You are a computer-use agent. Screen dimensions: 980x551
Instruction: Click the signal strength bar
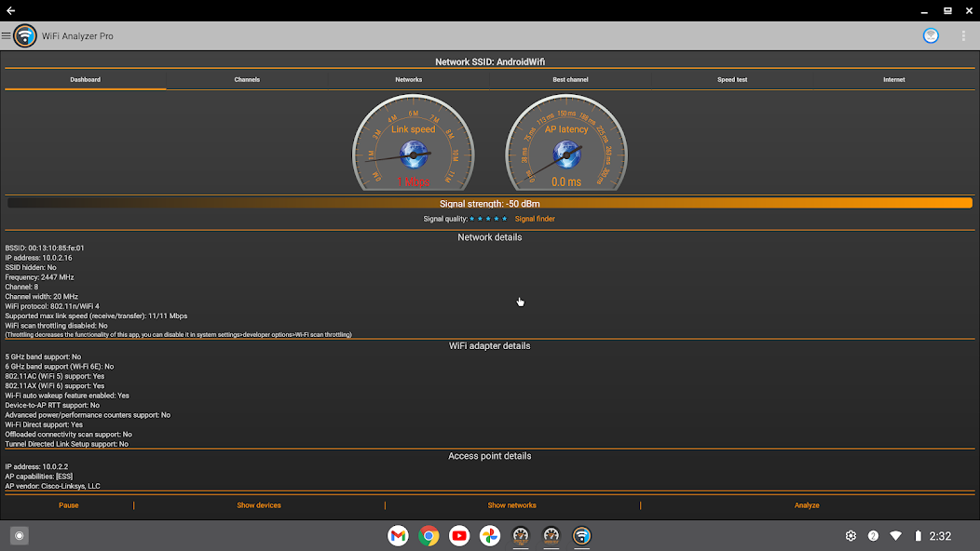[490, 203]
